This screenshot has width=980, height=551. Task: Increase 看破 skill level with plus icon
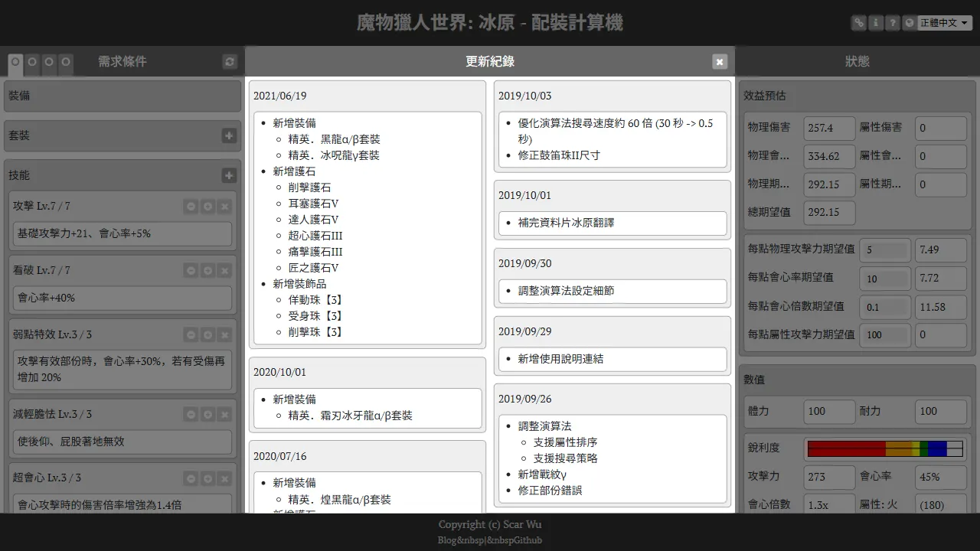(x=207, y=270)
